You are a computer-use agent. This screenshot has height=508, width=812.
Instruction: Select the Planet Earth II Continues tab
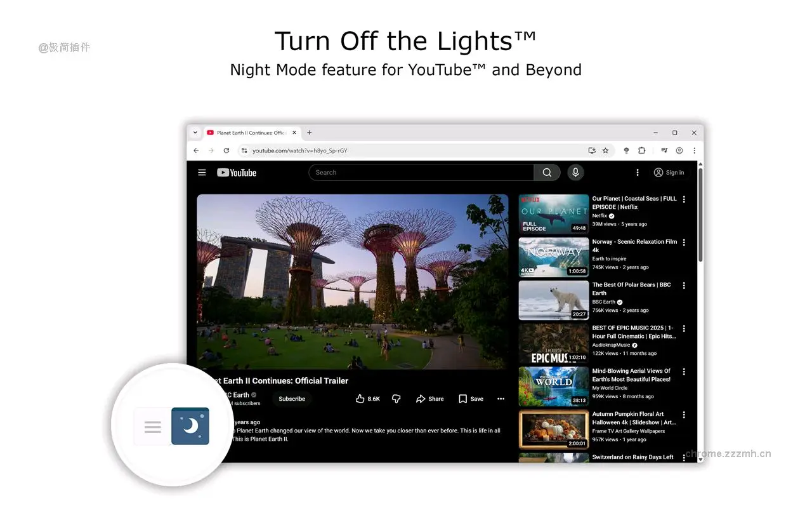coord(251,133)
